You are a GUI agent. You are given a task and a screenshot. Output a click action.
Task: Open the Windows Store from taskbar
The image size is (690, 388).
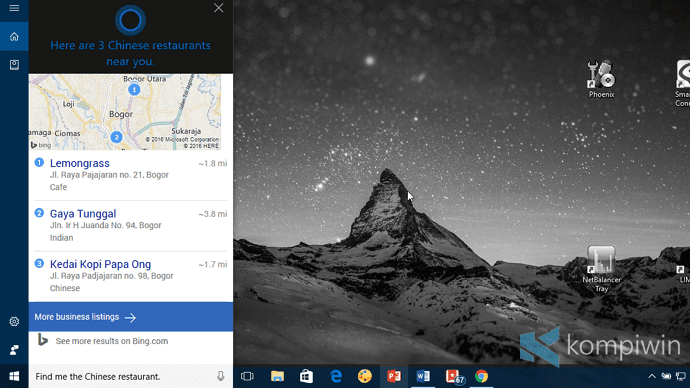[306, 376]
